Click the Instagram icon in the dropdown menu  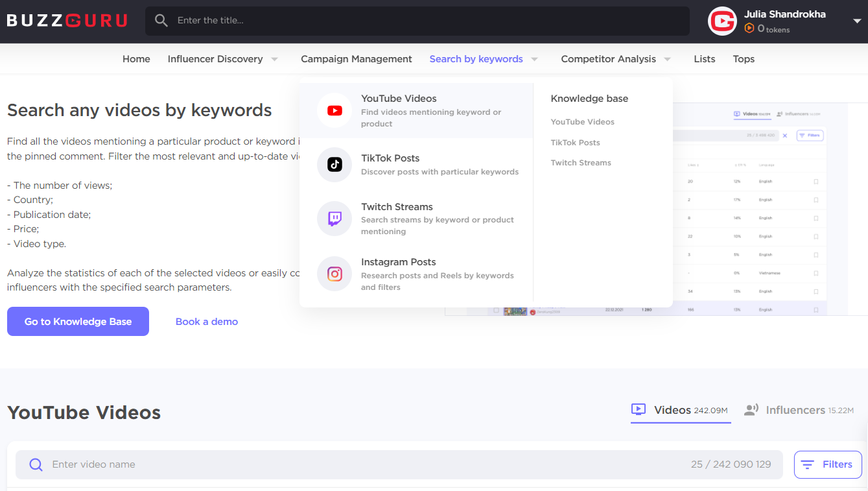334,274
